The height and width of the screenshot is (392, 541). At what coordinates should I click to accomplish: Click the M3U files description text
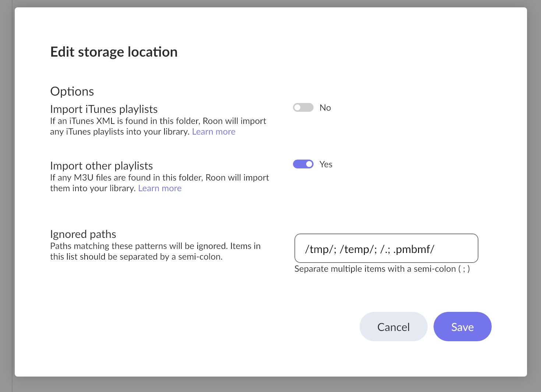159,178
